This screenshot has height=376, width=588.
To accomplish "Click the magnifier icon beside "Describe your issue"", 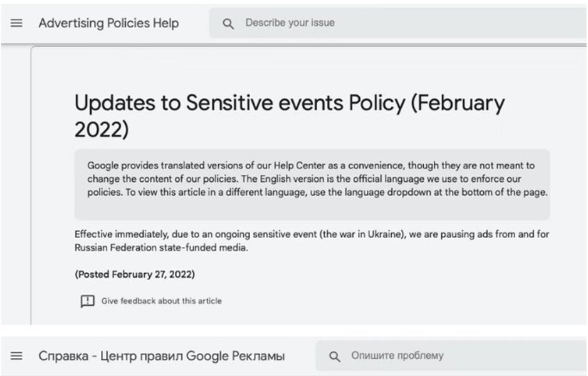I will 228,24.
